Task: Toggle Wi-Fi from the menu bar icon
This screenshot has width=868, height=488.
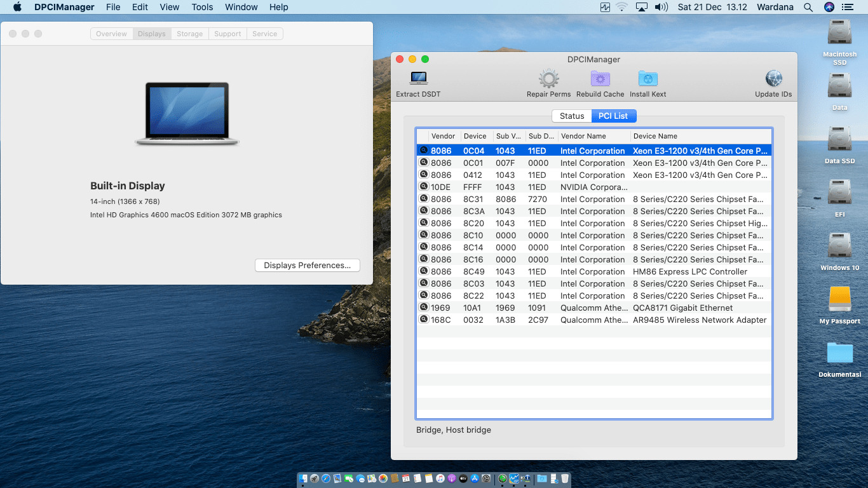Action: [x=621, y=7]
